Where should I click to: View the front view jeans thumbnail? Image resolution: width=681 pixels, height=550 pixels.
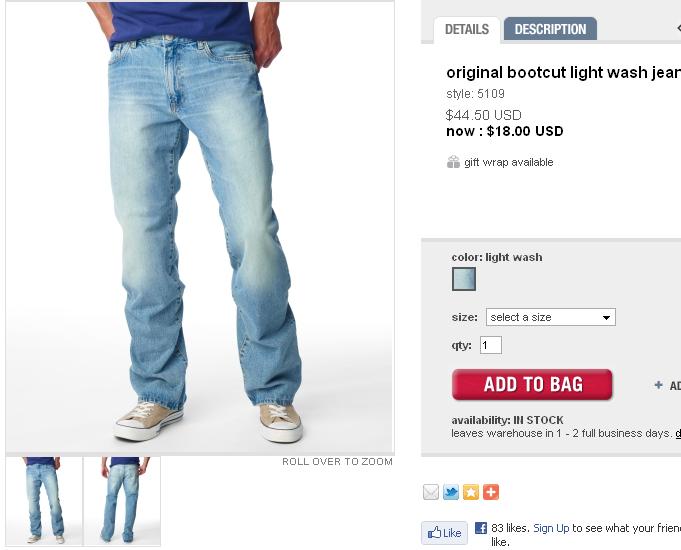[44, 500]
